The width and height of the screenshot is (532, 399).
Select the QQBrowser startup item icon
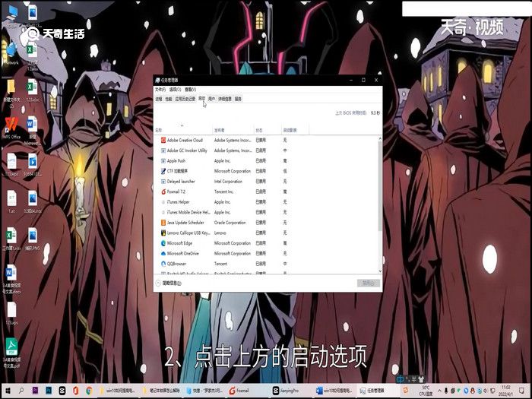[163, 264]
